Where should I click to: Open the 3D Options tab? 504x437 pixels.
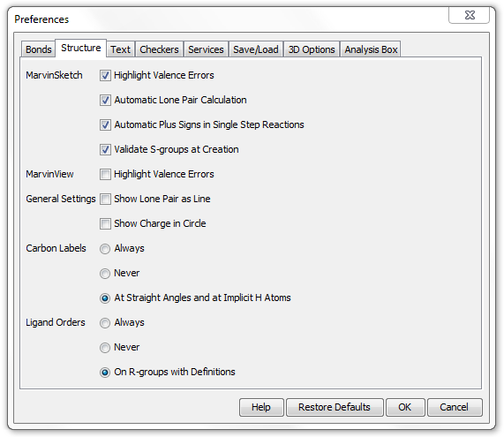coord(312,49)
